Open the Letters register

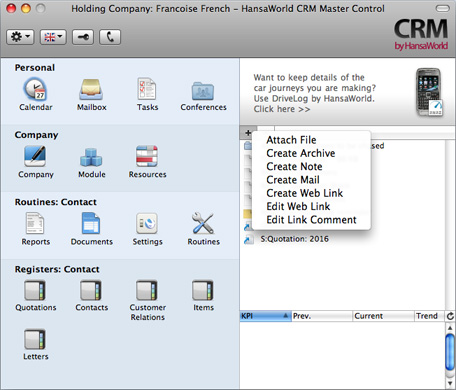[35, 339]
